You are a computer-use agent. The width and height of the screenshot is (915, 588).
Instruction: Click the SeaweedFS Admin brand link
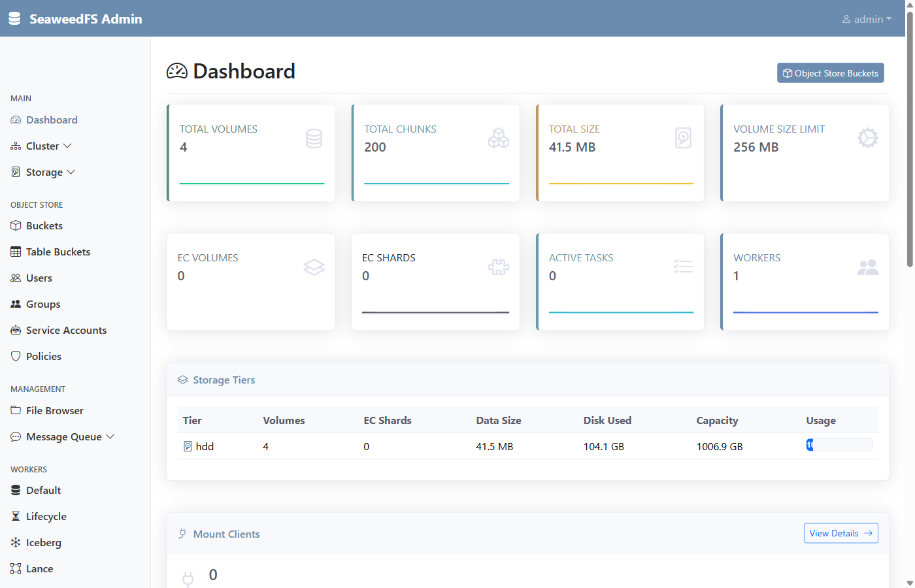[x=75, y=19]
